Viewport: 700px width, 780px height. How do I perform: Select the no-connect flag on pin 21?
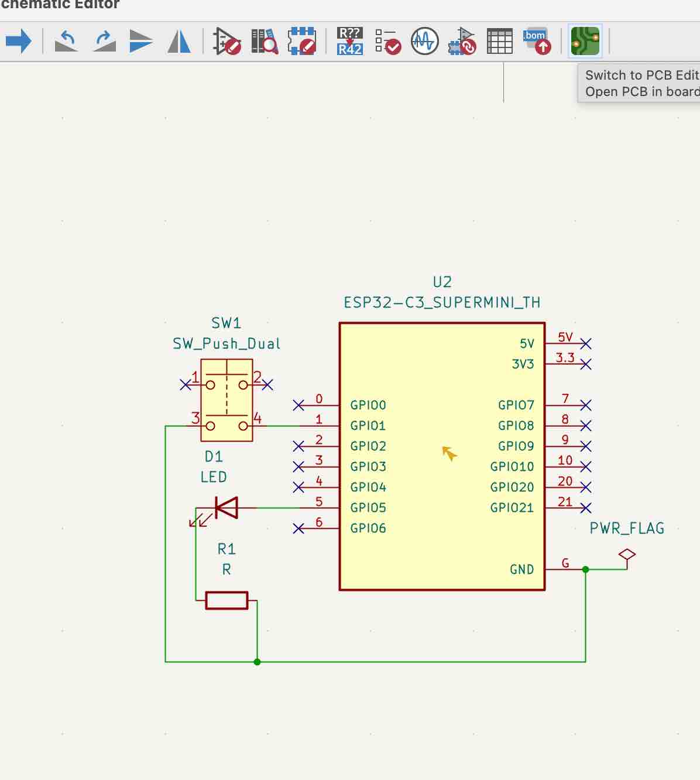click(x=586, y=508)
